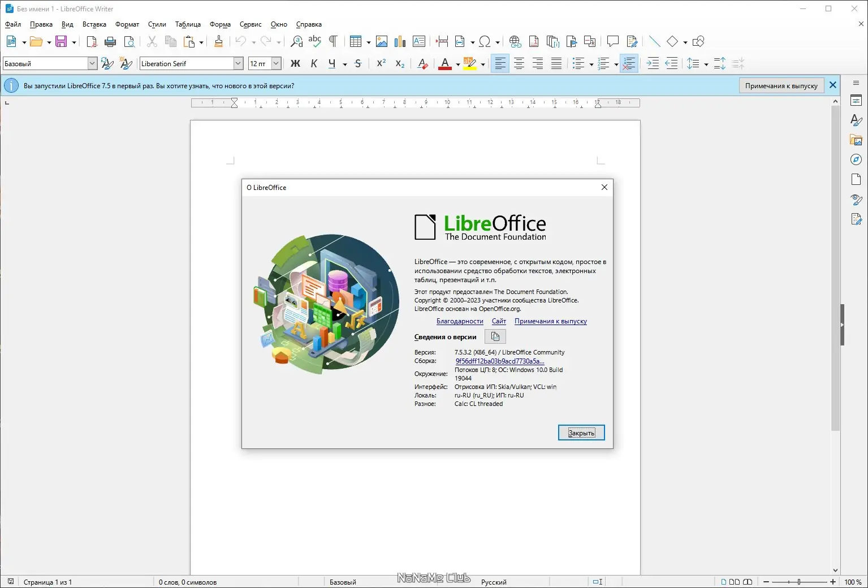Click the Print icon in the standard toolbar
The width and height of the screenshot is (868, 588).
point(110,41)
